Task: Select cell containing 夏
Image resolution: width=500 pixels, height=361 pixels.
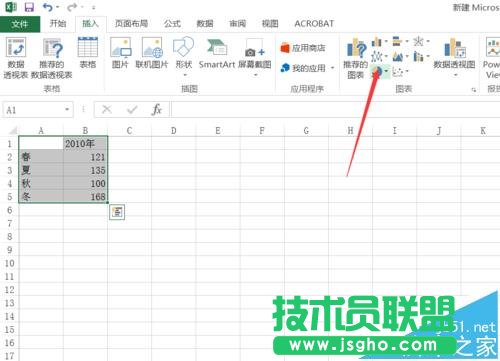Action: (41, 170)
